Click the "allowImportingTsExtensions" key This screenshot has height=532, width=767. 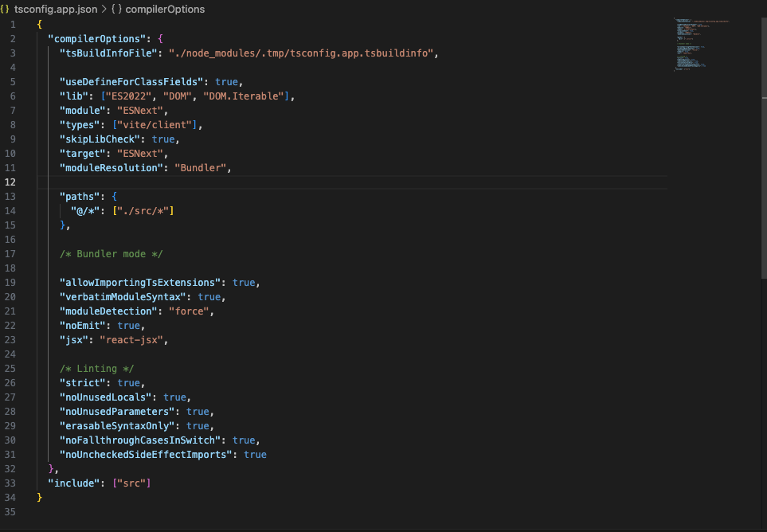coord(140,283)
